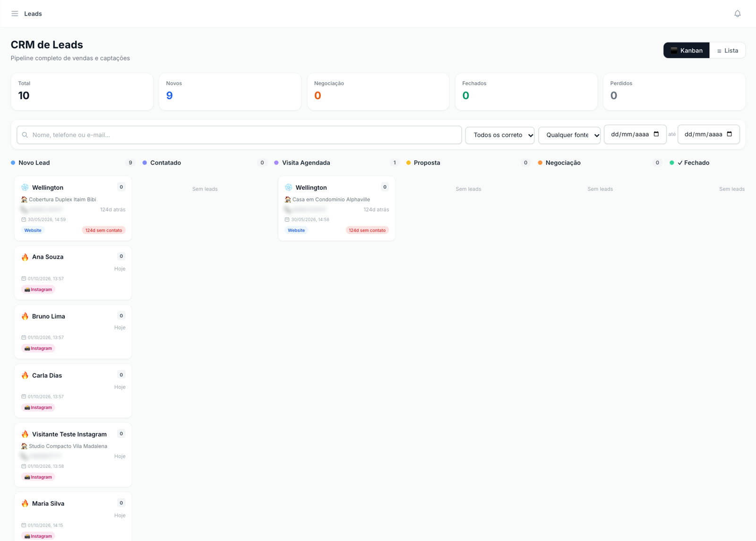The image size is (756, 541).
Task: Open the Maria Silva lead card
Action: pos(73,517)
